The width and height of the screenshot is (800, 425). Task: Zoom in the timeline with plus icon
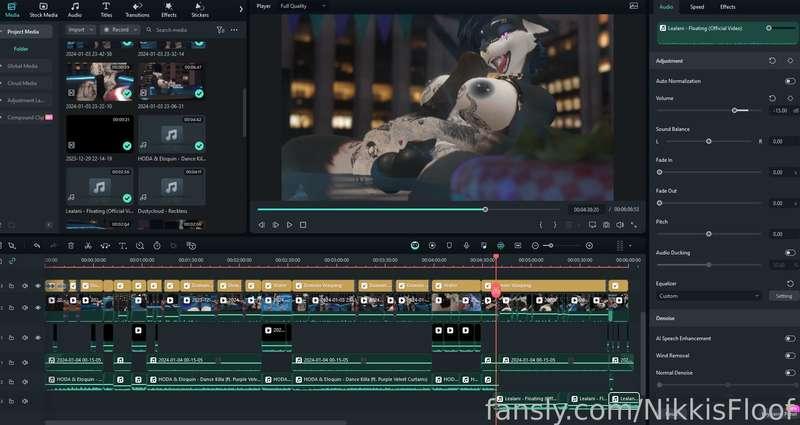tap(589, 246)
